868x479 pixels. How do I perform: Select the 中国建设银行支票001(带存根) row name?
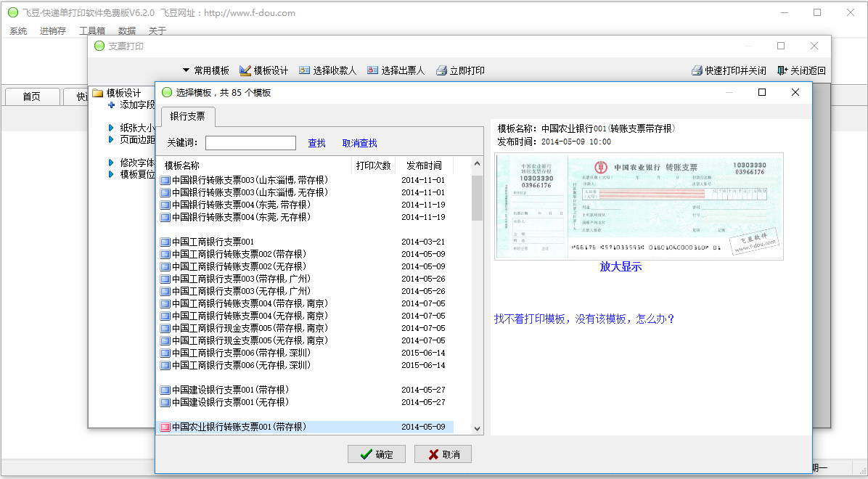[231, 390]
